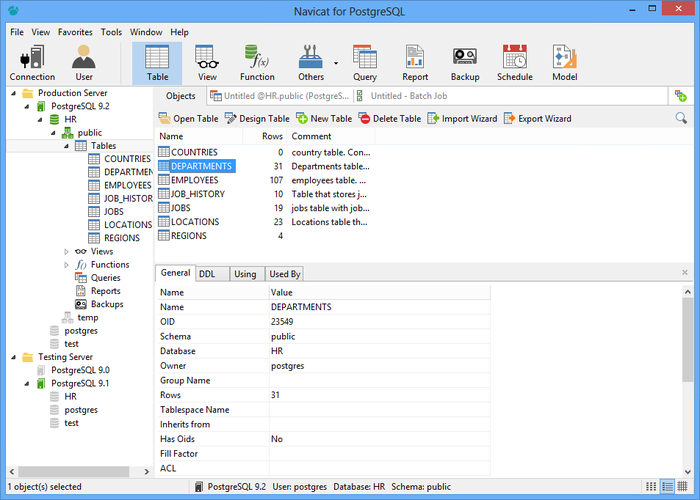Image resolution: width=700 pixels, height=500 pixels.
Task: Collapse the HR database under PostgreSQL 9.2
Action: click(40, 120)
